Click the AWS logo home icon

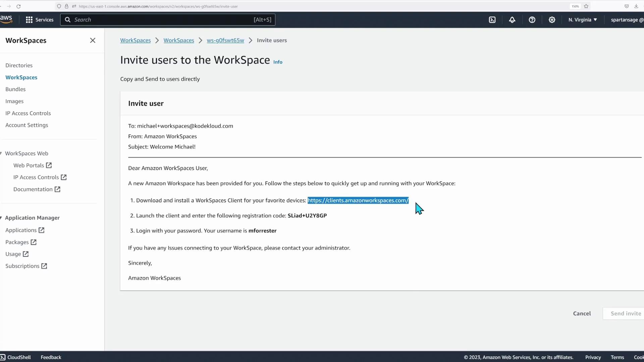pyautogui.click(x=6, y=19)
